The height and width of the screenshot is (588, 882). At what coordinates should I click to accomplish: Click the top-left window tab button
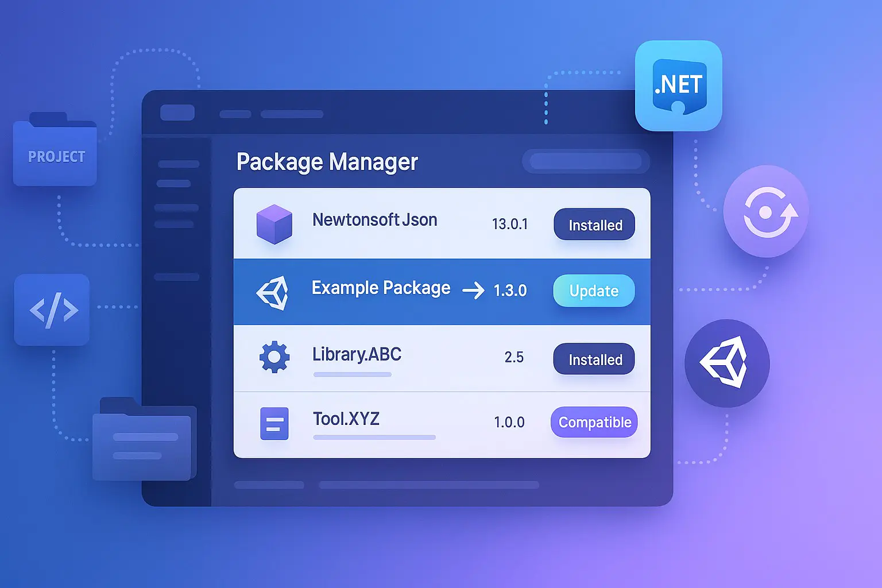pos(177,113)
